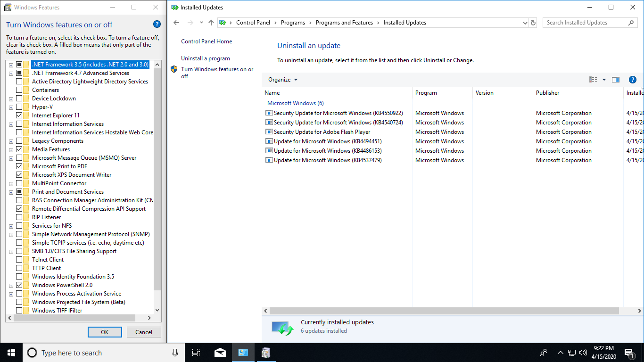Refresh the Installed Updates address bar

tap(533, 23)
